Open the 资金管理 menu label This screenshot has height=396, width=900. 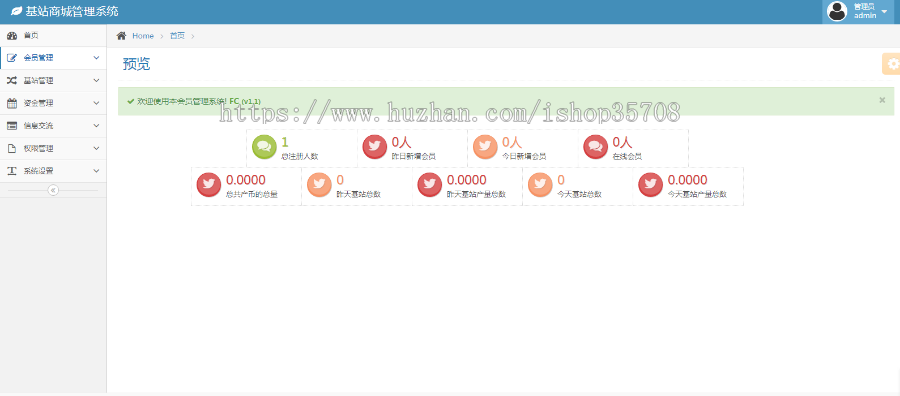coord(38,103)
